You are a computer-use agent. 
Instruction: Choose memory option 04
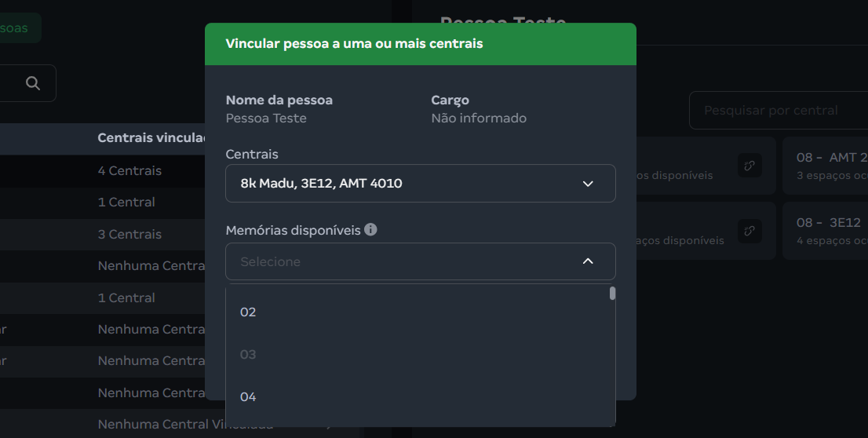pyautogui.click(x=249, y=397)
